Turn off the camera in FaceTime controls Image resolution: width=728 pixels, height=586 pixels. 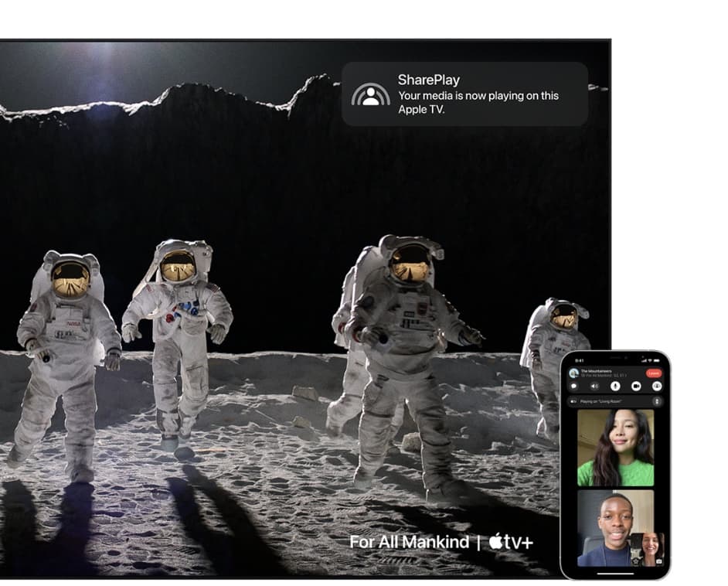point(636,387)
